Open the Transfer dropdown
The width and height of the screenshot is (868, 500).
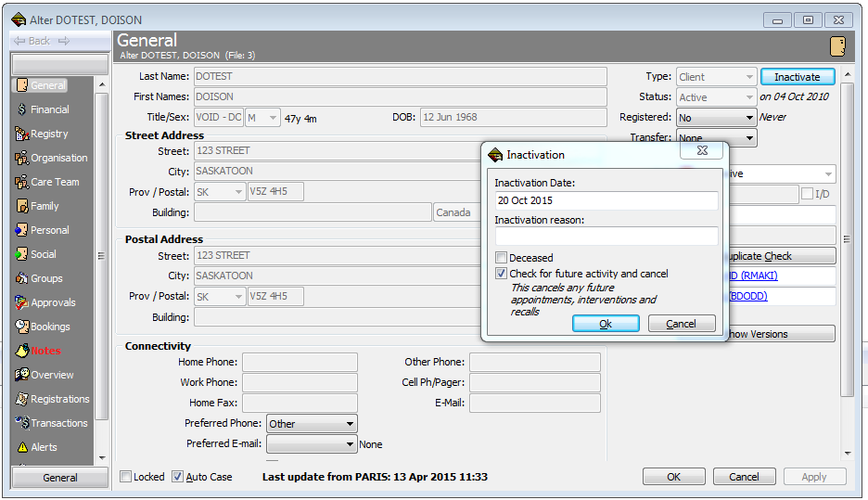(x=716, y=137)
